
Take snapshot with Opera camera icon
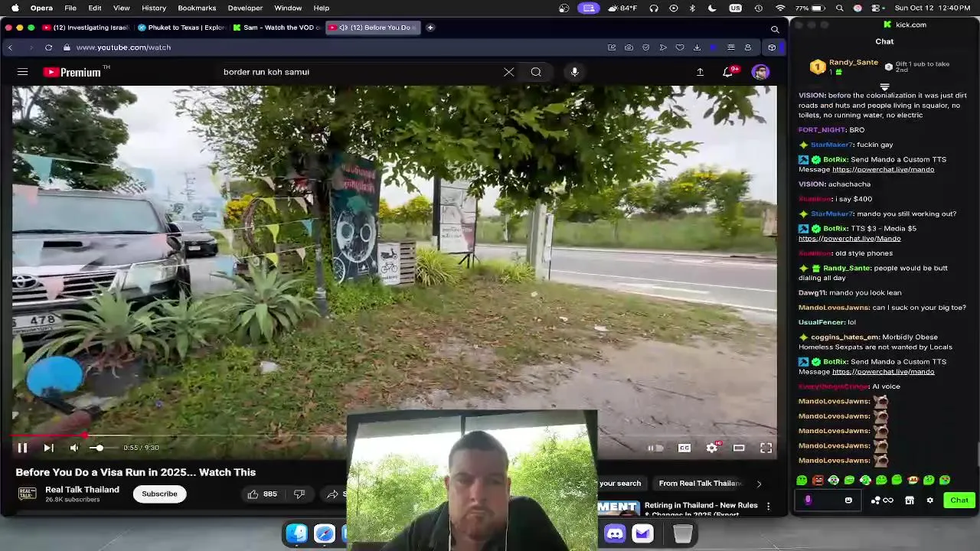(x=629, y=47)
